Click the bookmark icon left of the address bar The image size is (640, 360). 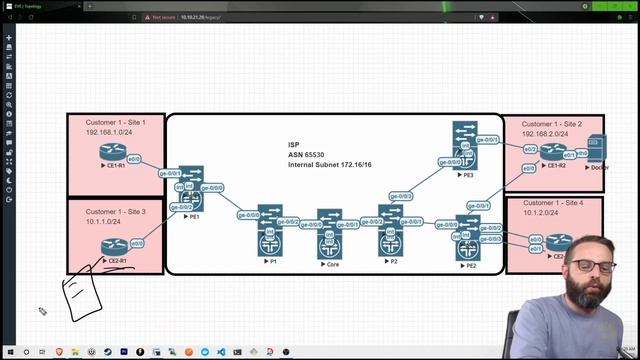[x=134, y=18]
